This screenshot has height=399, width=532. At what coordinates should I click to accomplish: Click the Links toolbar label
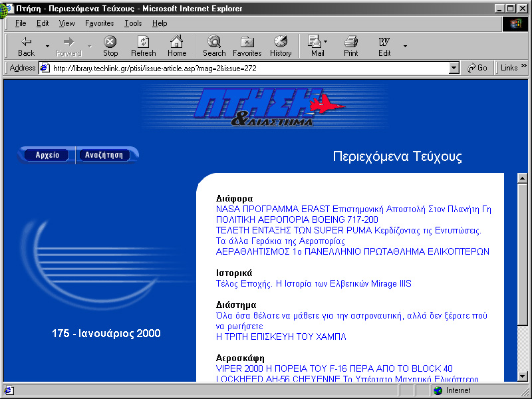coord(509,68)
